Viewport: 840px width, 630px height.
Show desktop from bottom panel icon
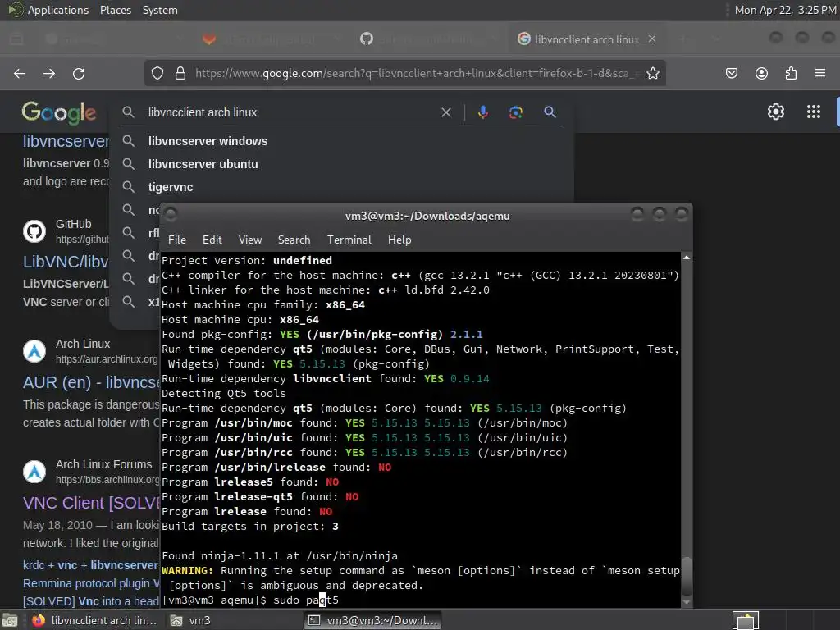pos(10,620)
